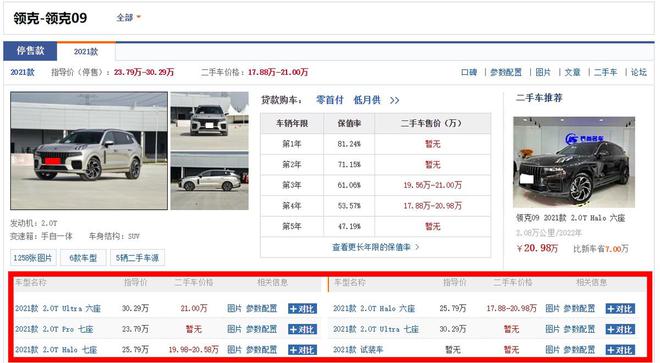The image size is (660, 363).
Task: Open 图片 for Pro 七座 row
Action: click(234, 329)
